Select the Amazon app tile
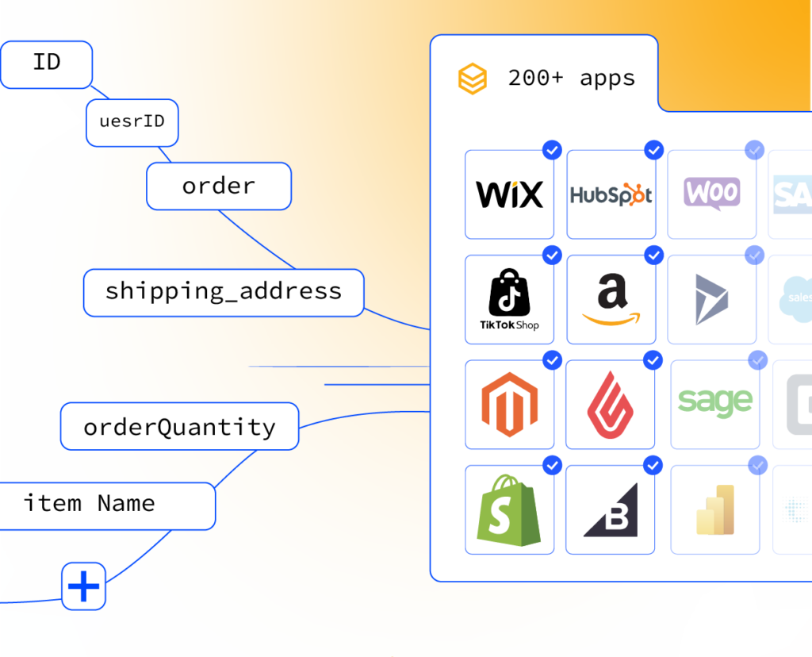The height and width of the screenshot is (657, 812). pyautogui.click(x=611, y=299)
